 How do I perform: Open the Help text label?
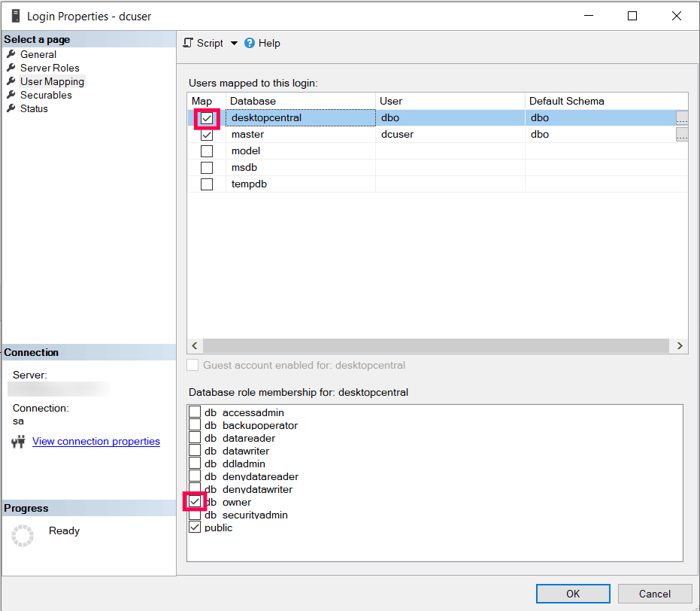pos(269,44)
